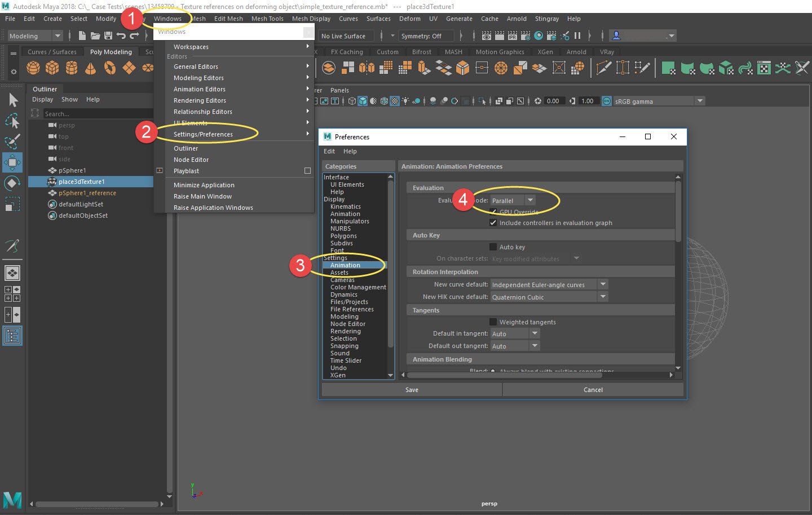Open the Symmetry: Off dropdown
The height and width of the screenshot is (515, 812).
(x=427, y=36)
